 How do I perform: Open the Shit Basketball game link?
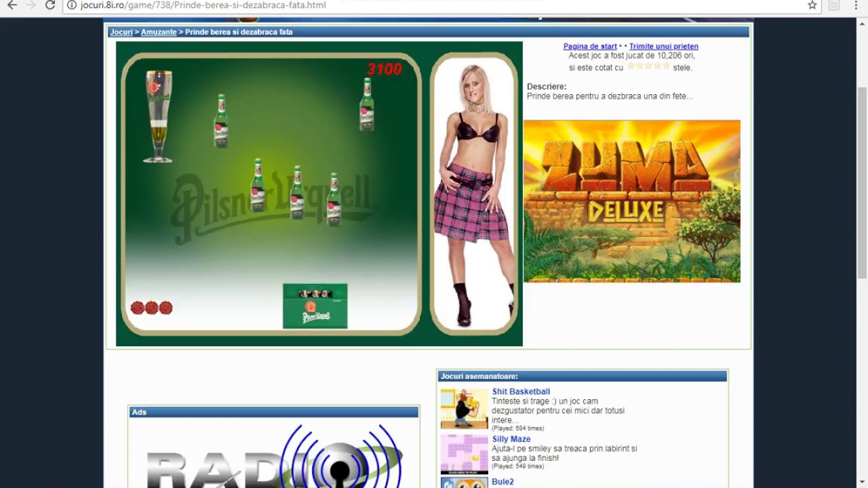(521, 392)
